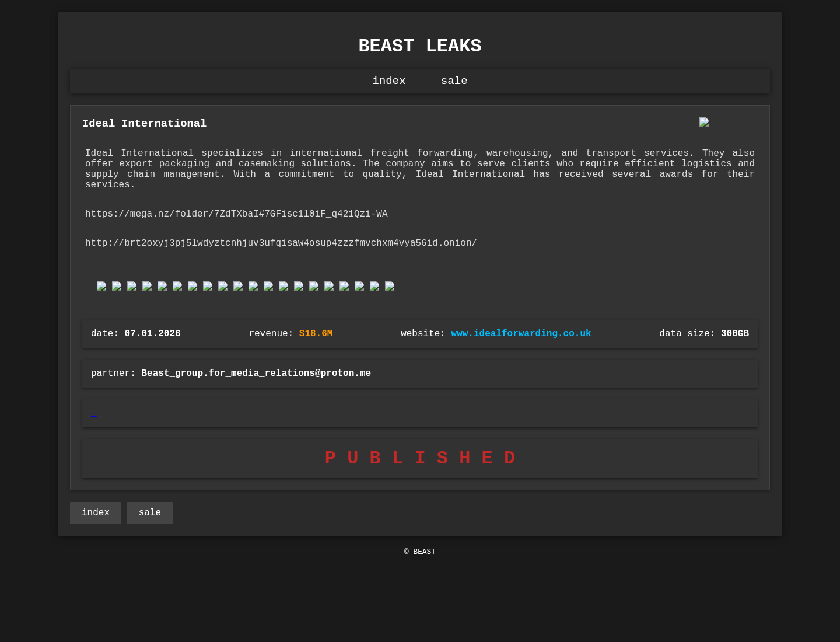Click the index button at page bottom

[x=96, y=513]
